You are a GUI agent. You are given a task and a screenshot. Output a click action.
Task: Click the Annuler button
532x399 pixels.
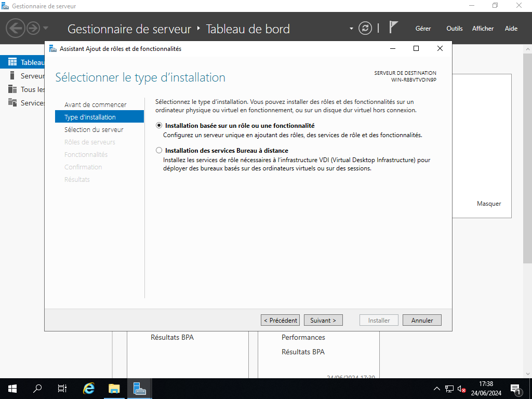[x=422, y=321]
